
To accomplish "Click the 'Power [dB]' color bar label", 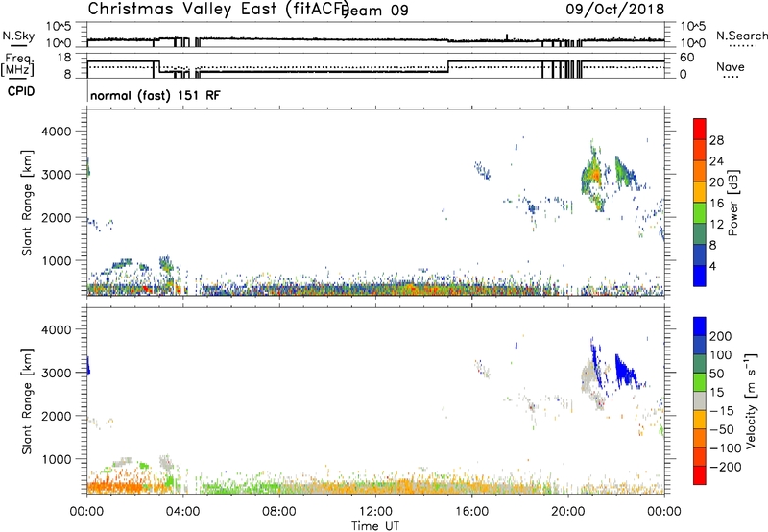I will coord(733,203).
